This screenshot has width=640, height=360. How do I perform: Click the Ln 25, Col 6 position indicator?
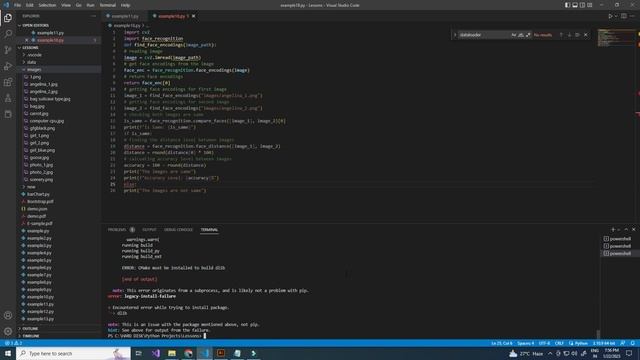click(502, 343)
